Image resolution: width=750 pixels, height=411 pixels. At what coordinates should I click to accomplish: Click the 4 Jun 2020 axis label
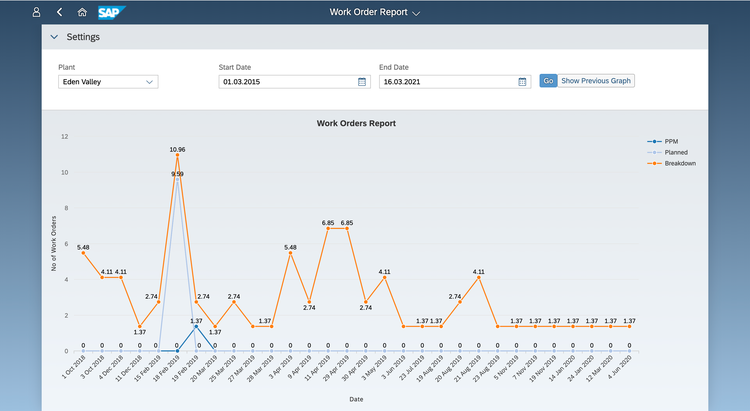tap(620, 367)
